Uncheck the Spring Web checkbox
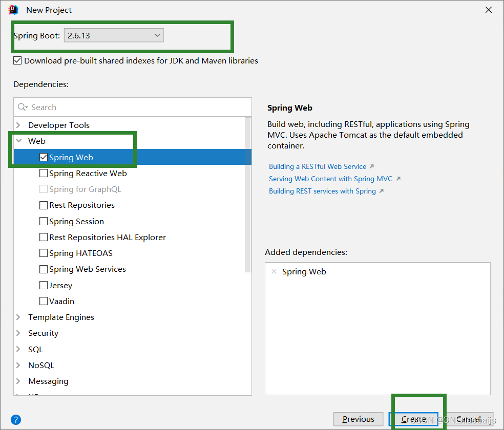The image size is (504, 430). [44, 157]
